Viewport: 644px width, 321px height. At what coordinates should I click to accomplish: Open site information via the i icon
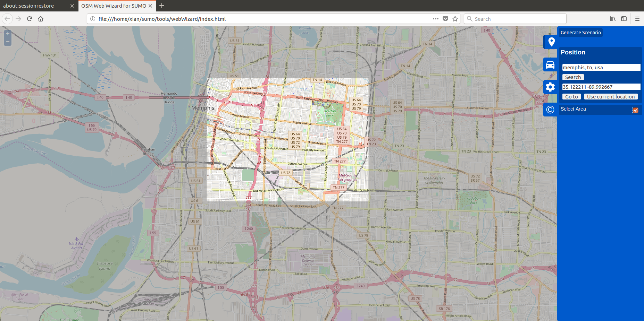click(x=92, y=19)
